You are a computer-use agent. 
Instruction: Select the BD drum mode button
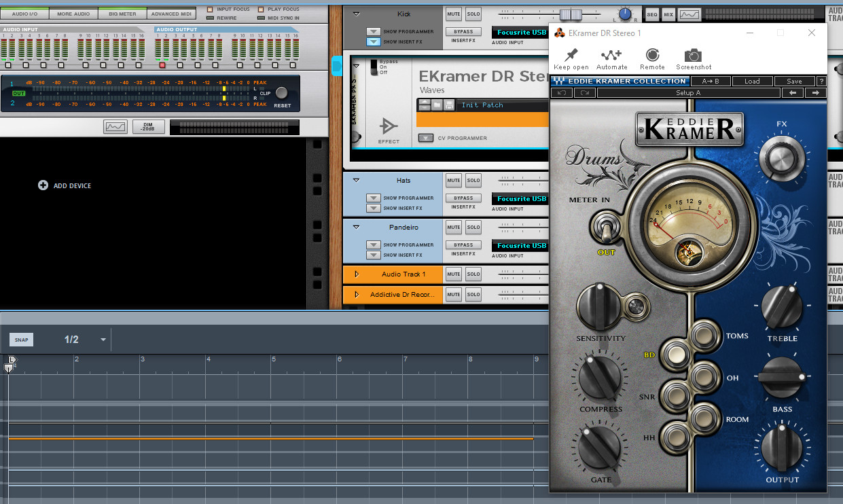click(677, 355)
